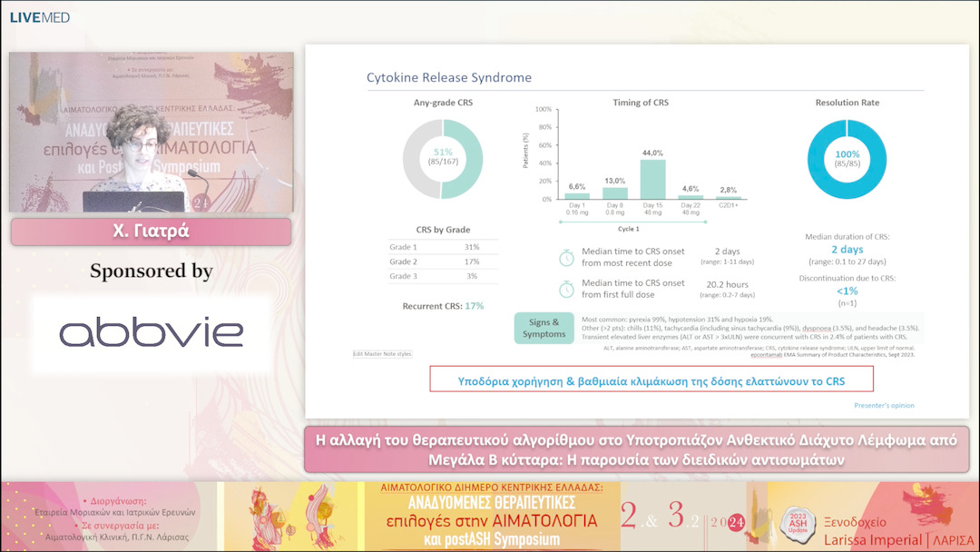Select the 44,0% Day 15 bar

(652, 178)
